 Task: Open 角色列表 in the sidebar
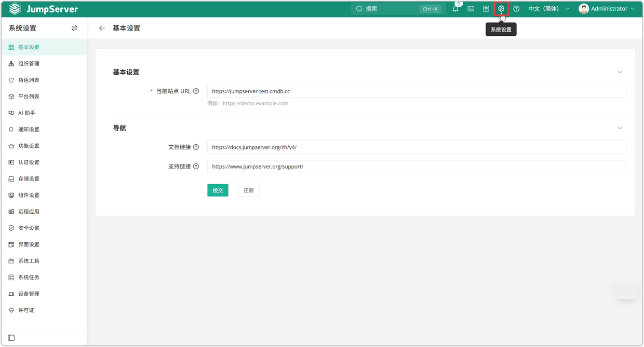[44, 80]
